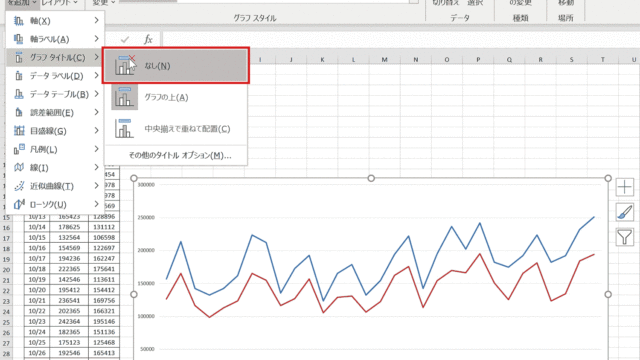
Task: Click cell with value 175641
Action: (x=104, y=269)
